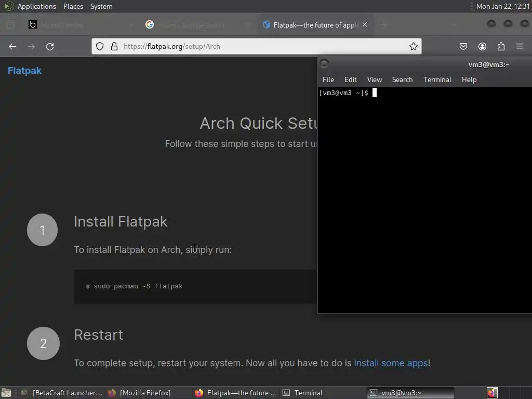This screenshot has height=399, width=532.
Task: Open the terminal Help menu
Action: tap(469, 79)
